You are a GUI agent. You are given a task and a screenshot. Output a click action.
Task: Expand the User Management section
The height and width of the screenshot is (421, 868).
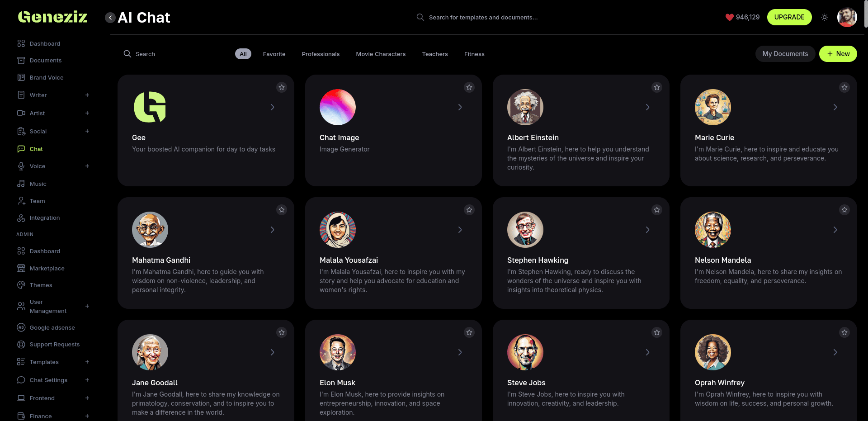point(87,307)
